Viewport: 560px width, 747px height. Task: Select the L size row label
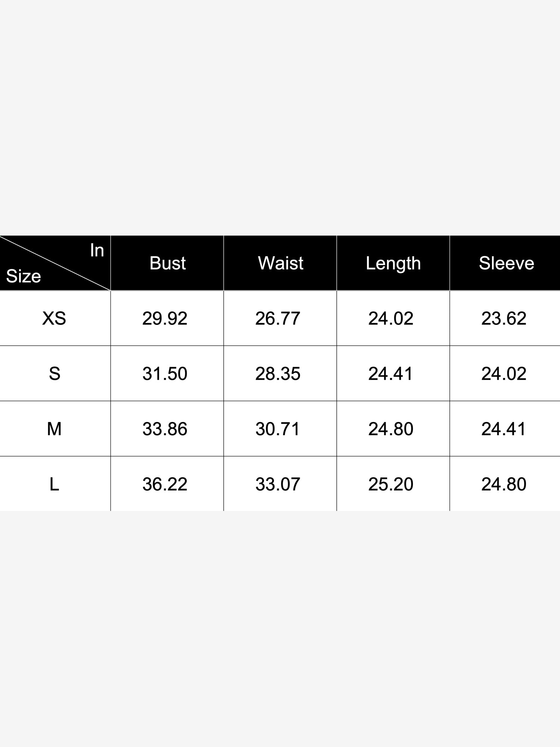click(55, 484)
